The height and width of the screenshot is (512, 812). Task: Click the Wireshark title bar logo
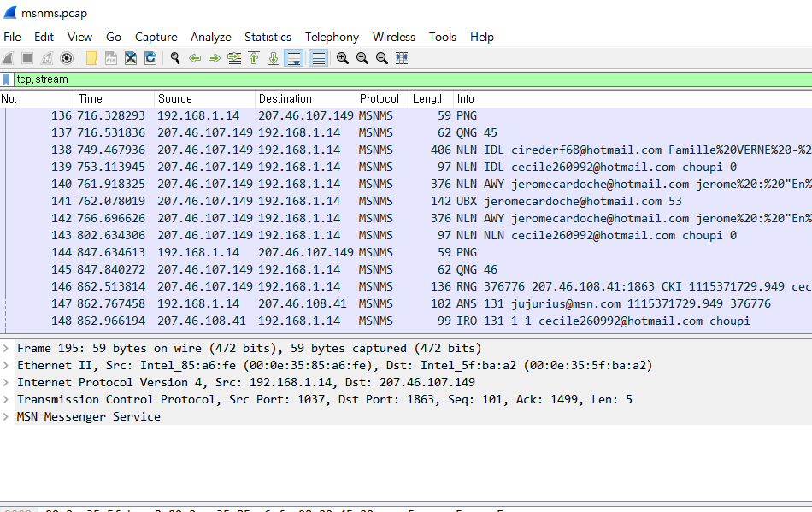(10, 13)
